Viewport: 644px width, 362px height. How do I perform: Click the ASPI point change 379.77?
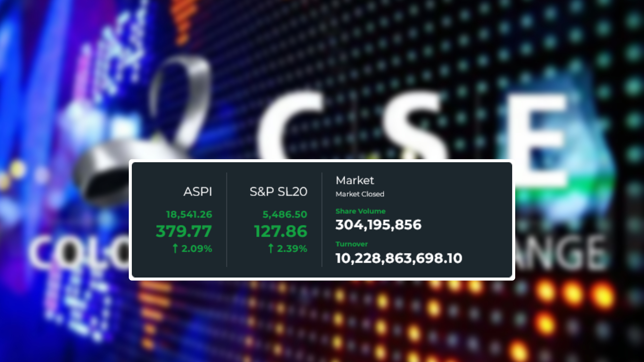point(184,231)
